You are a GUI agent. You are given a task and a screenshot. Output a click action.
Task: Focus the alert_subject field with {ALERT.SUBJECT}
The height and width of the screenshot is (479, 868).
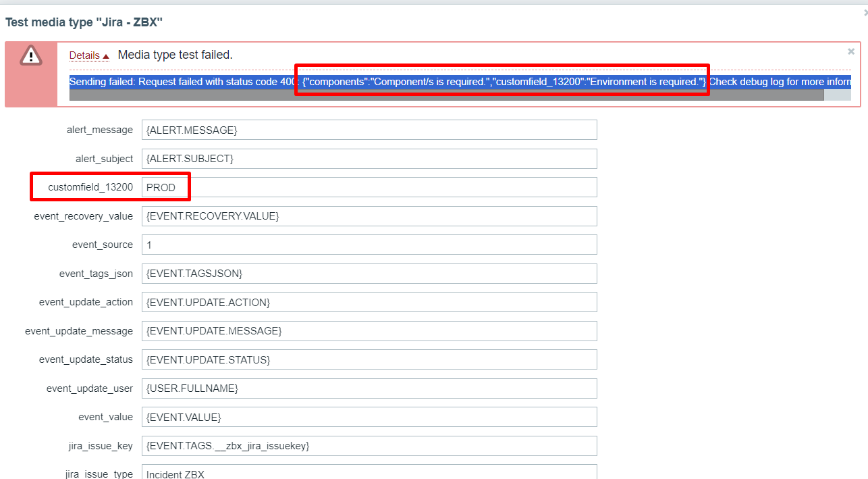coord(369,159)
